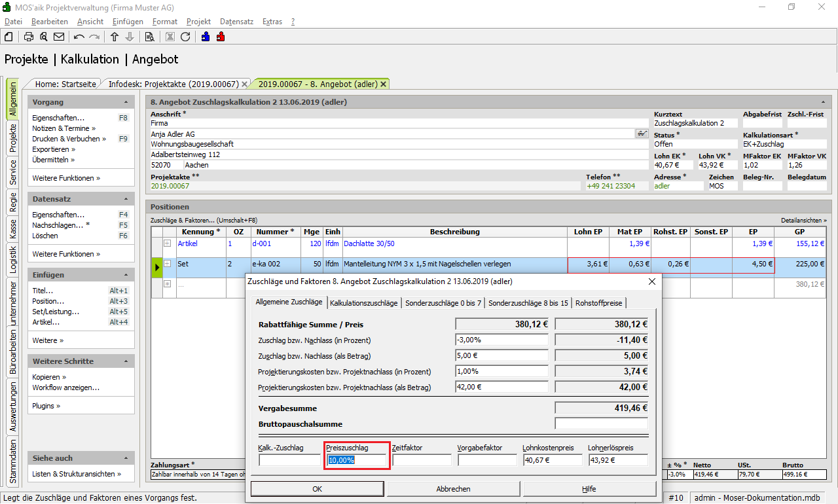Image resolution: width=838 pixels, height=504 pixels.
Task: Collapse the Weitere Schritte panel
Action: tap(126, 361)
